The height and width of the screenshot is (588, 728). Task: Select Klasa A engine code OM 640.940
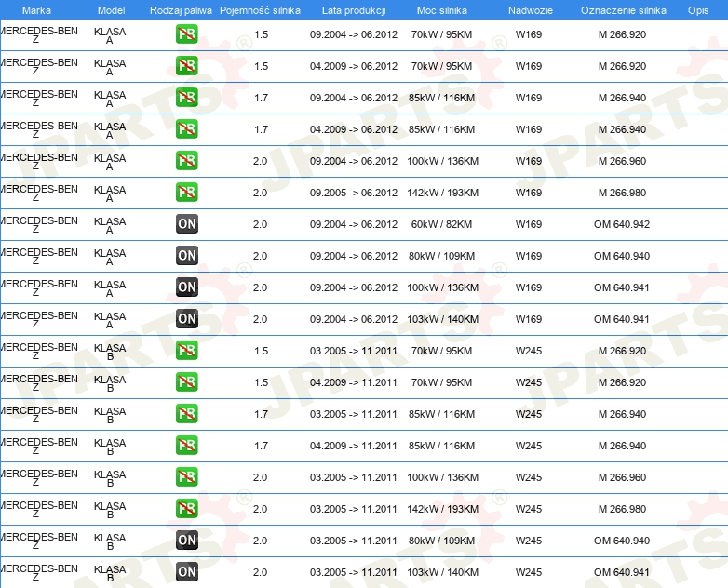tap(622, 256)
